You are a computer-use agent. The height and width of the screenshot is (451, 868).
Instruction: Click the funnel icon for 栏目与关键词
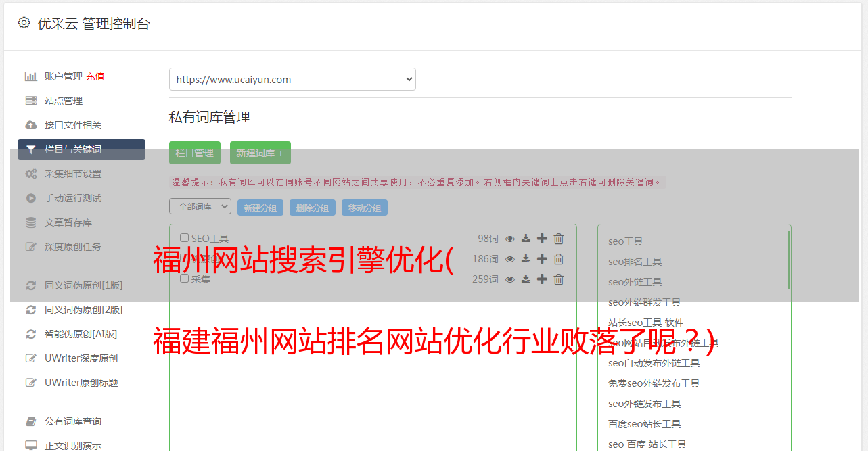click(x=30, y=149)
